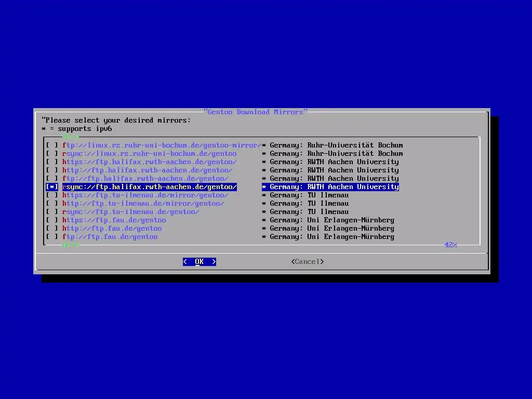
Task: Check the http://ftp.tu-ilmenau.de/mirror/gentoo/ box
Action: [x=52, y=204]
